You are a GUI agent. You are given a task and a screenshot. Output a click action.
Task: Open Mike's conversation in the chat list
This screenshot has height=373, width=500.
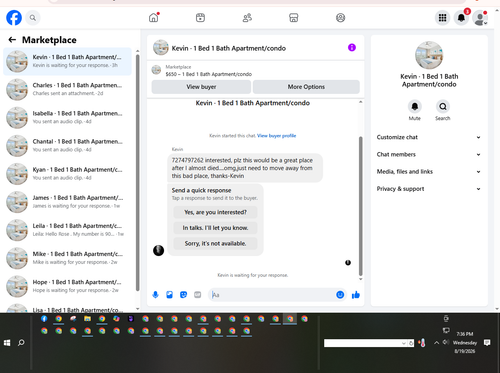click(68, 258)
